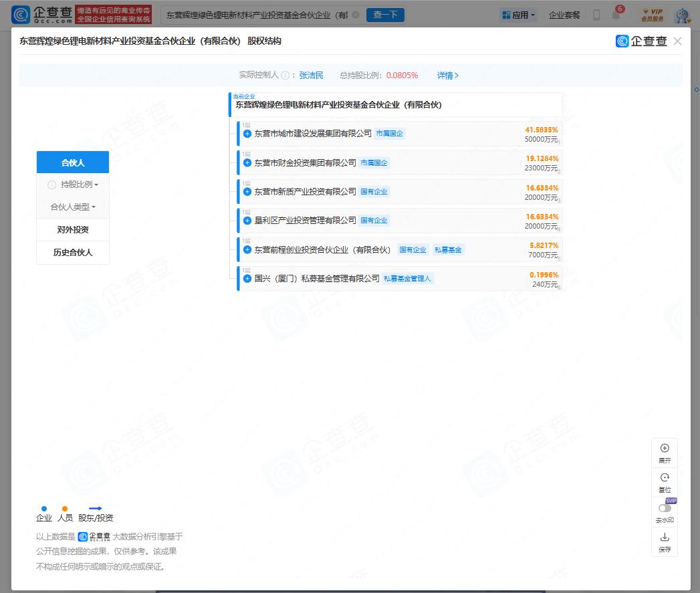Click the info icon beside 实际控制人
The height and width of the screenshot is (593, 700).
tap(285, 76)
